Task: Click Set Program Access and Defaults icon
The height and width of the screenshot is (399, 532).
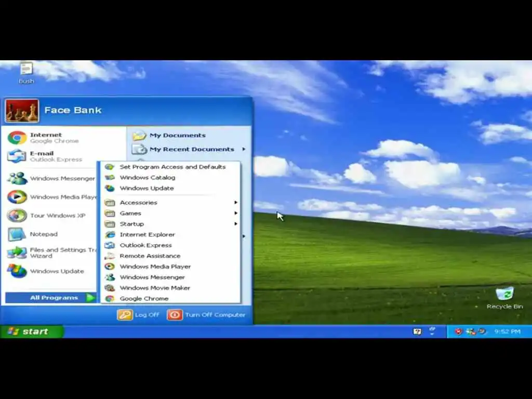Action: point(110,167)
